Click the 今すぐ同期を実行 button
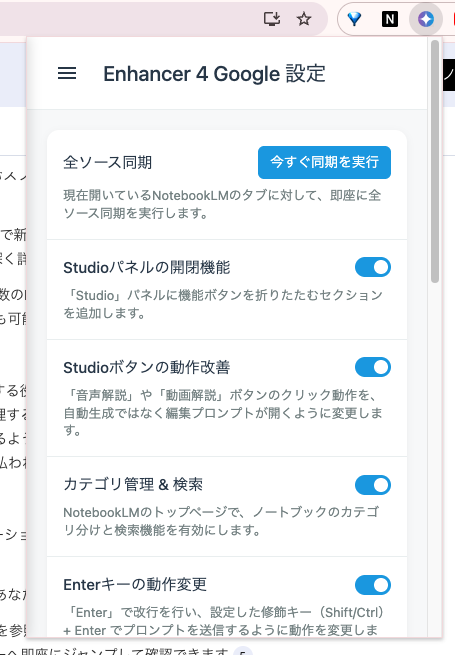The image size is (455, 655). pyautogui.click(x=324, y=162)
